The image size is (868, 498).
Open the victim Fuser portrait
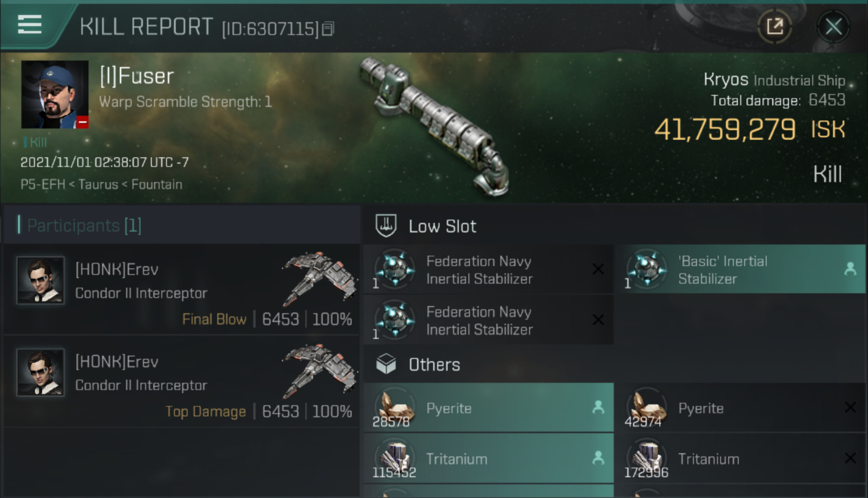55,95
